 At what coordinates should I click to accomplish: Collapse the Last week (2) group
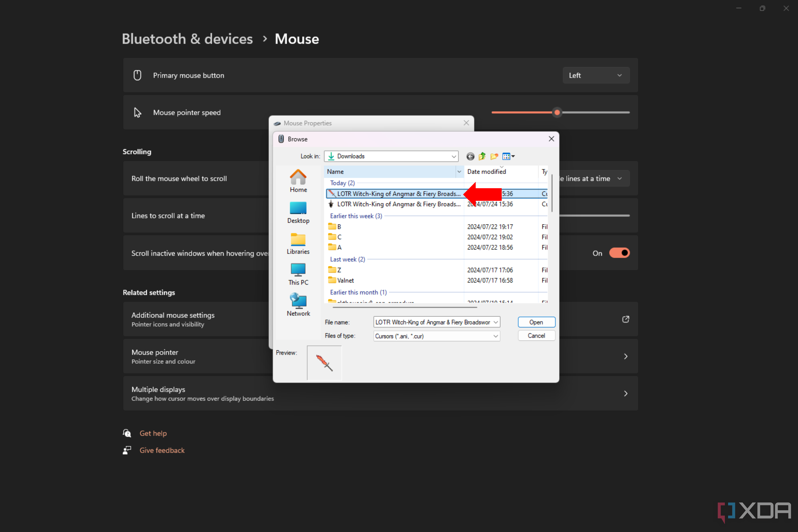pos(347,259)
